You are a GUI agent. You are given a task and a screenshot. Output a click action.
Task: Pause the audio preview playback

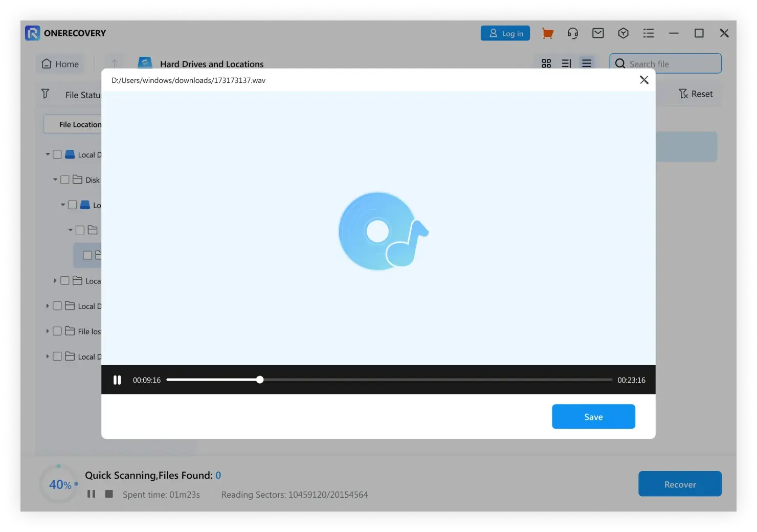click(117, 380)
